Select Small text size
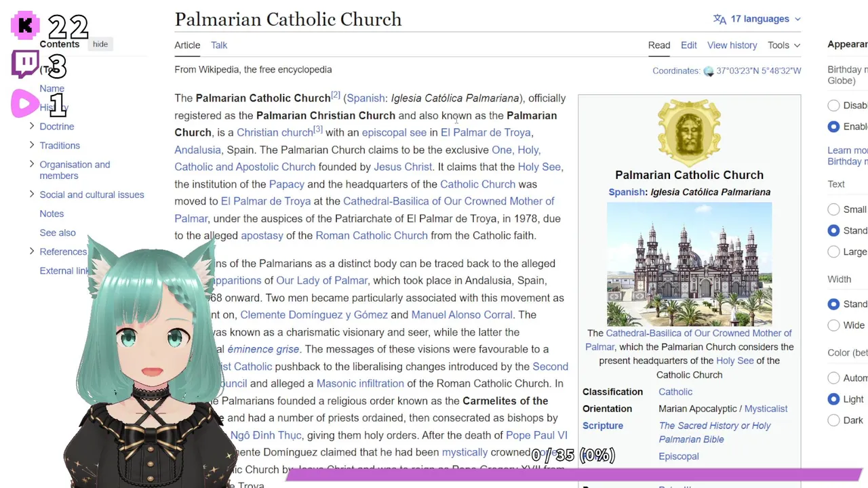This screenshot has height=488, width=868. tap(833, 209)
